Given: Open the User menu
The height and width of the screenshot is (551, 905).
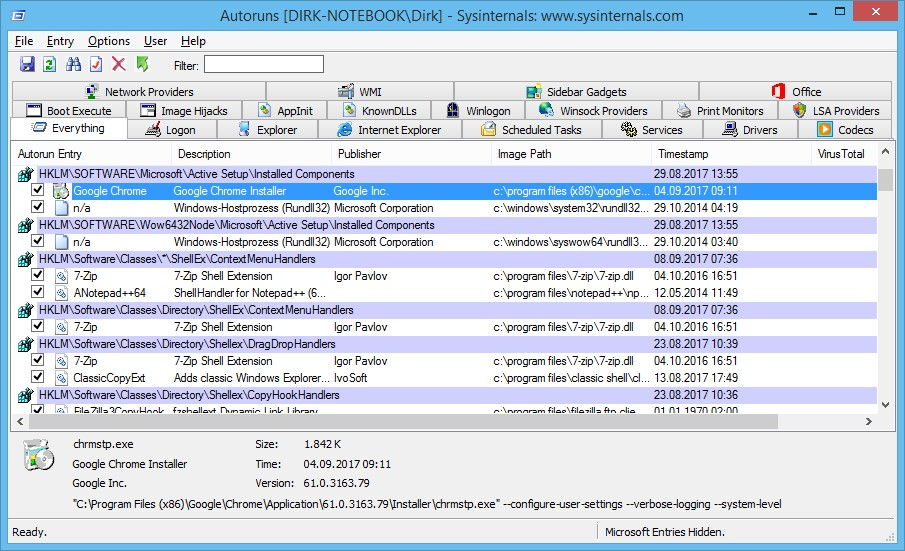Looking at the screenshot, I should click(155, 41).
